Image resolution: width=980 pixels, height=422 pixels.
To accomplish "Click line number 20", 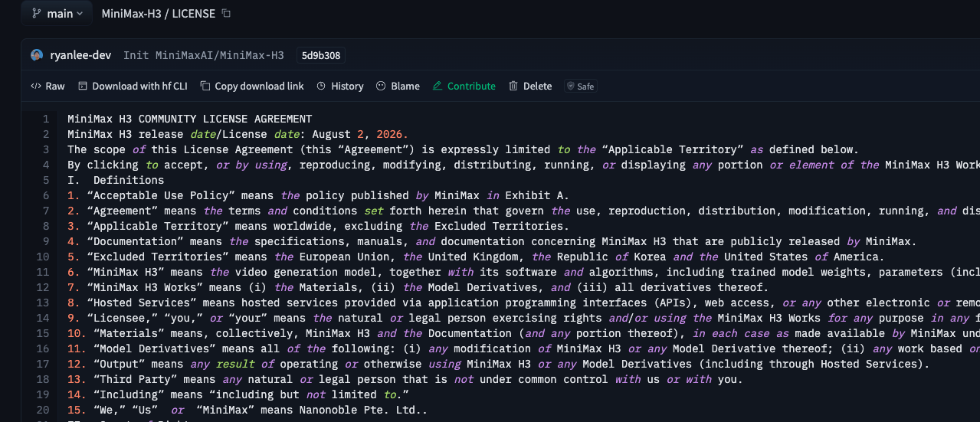I will [x=43, y=410].
